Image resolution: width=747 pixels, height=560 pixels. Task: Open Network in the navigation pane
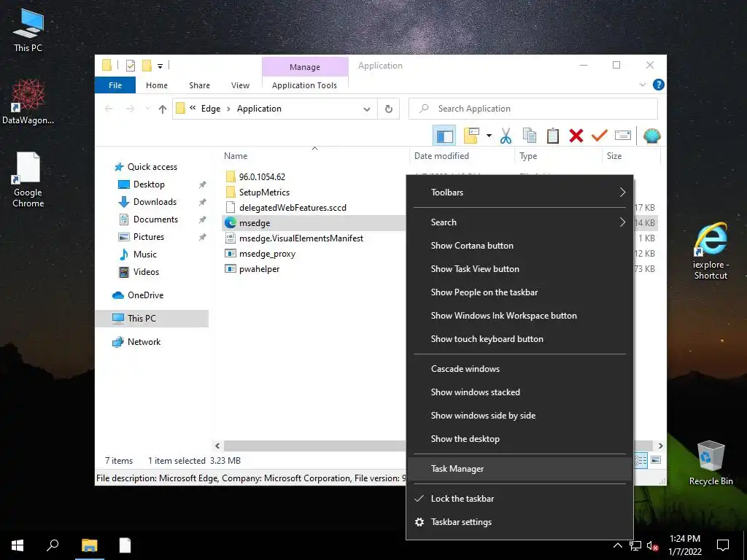[x=144, y=342]
